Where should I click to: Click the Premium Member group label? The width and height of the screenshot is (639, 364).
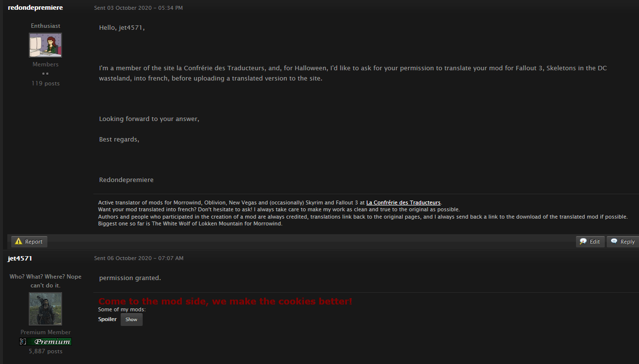point(45,332)
